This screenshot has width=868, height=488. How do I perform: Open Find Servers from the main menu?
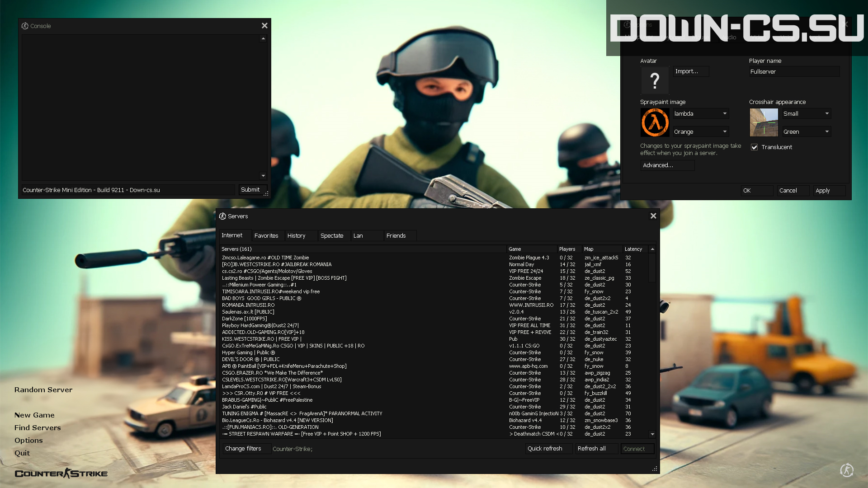[38, 427]
